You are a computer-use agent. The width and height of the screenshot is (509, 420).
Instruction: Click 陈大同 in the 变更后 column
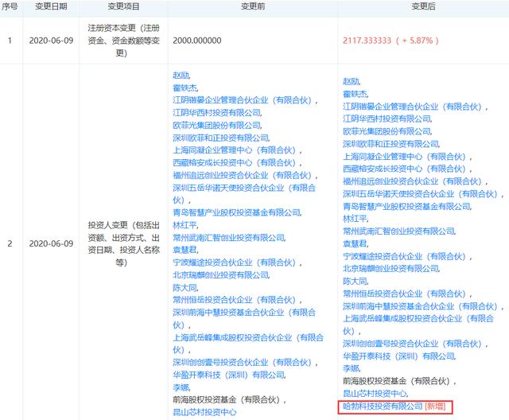tap(354, 281)
